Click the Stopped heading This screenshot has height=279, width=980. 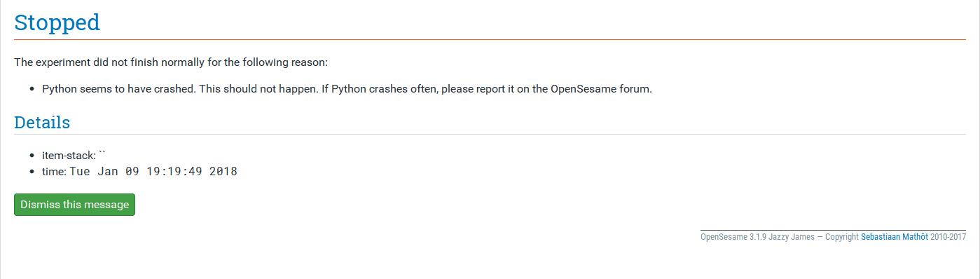click(57, 22)
